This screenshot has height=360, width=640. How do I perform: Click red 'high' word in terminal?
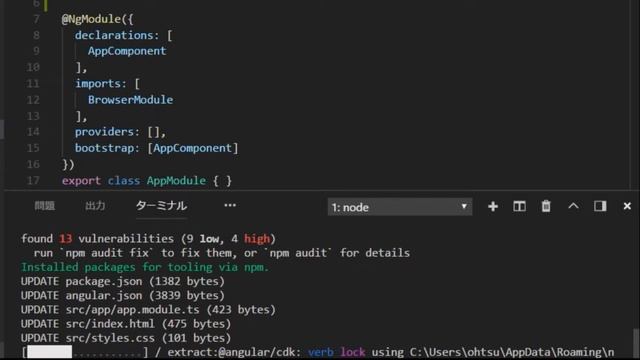point(257,239)
